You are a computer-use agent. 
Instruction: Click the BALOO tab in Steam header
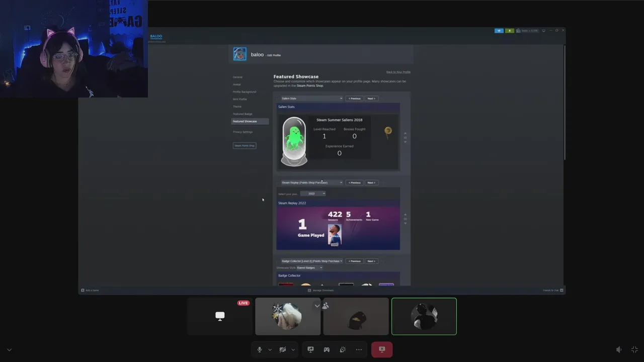click(x=156, y=36)
